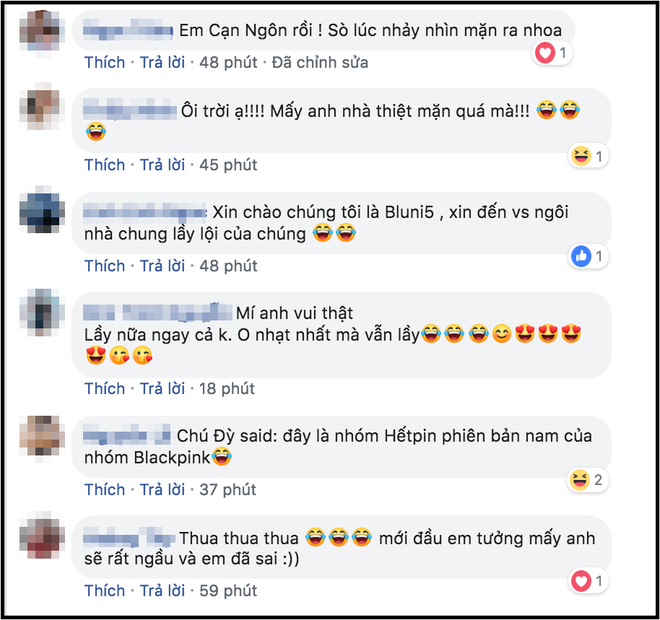Reply to the 37 phút comment
660x620 pixels.
coord(162,490)
